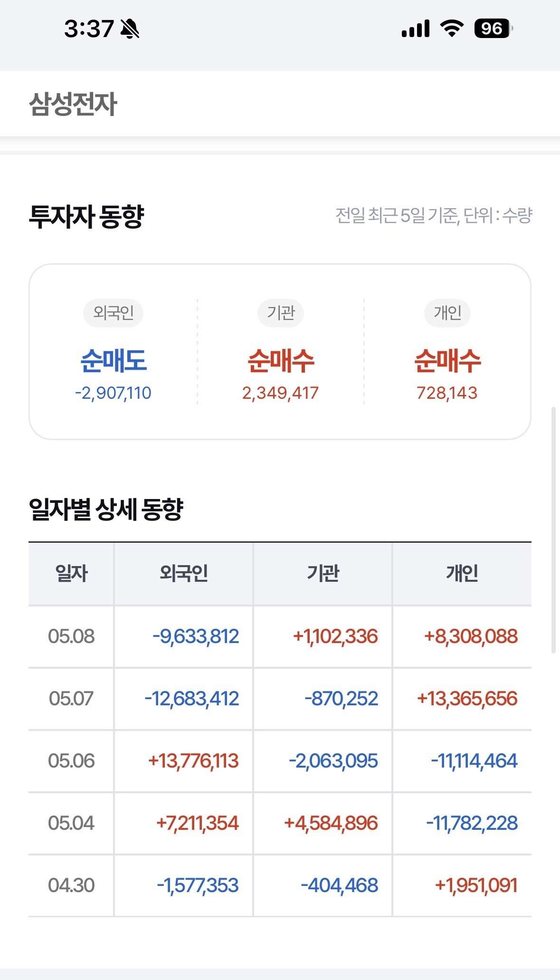Tap individual value +1,951,091 on 04.30
This screenshot has height=980, width=560.
476,885
